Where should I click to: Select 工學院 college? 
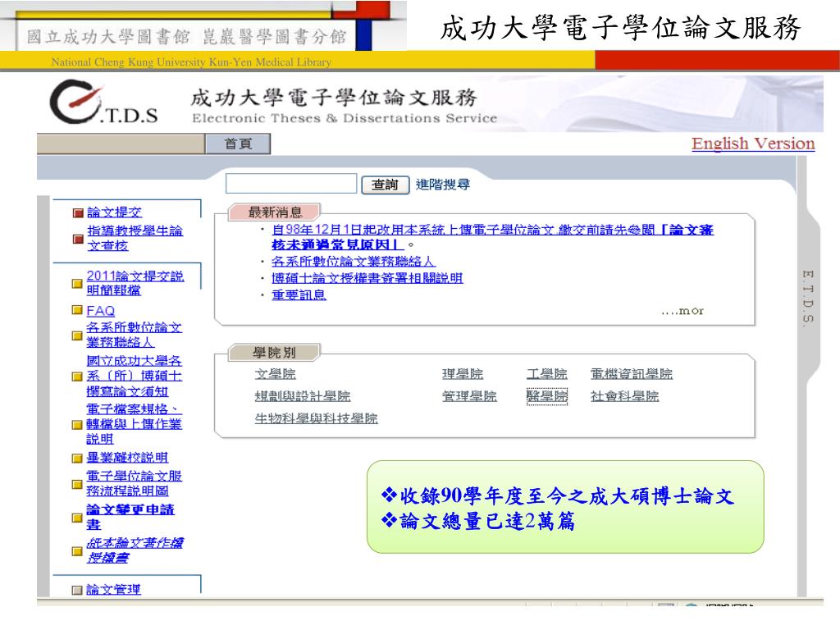point(547,374)
